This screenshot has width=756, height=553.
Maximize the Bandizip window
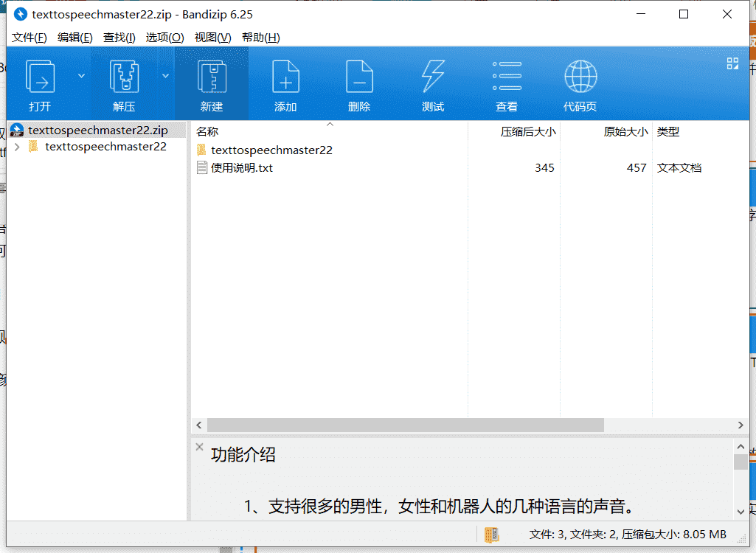(684, 15)
